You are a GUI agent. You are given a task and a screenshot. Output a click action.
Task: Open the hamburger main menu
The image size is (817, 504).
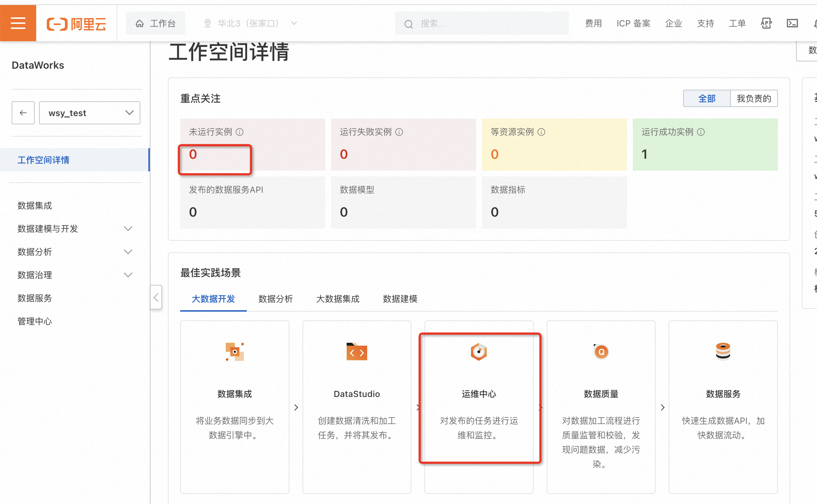point(18,23)
